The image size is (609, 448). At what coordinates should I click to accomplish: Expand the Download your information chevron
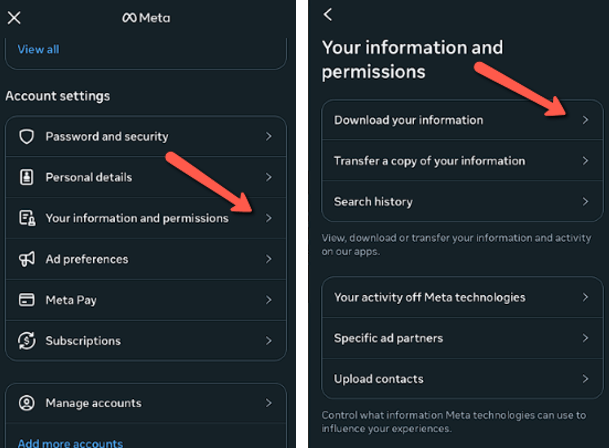click(x=586, y=120)
